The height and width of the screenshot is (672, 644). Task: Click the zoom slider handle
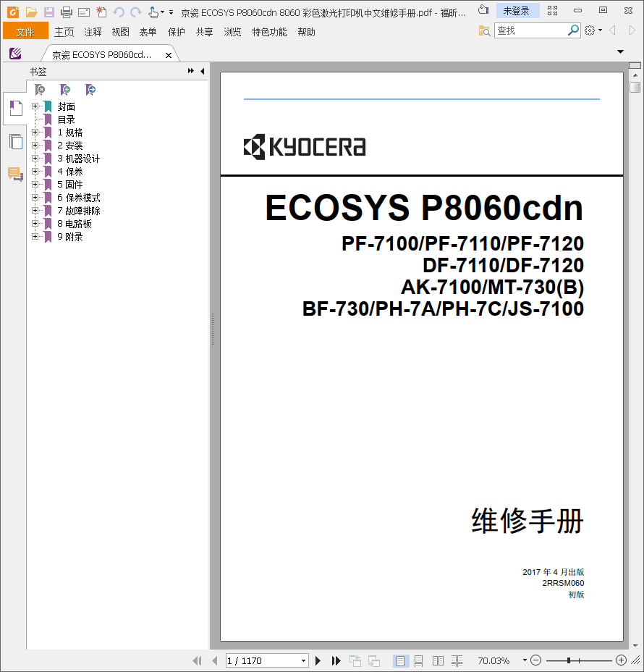[569, 660]
